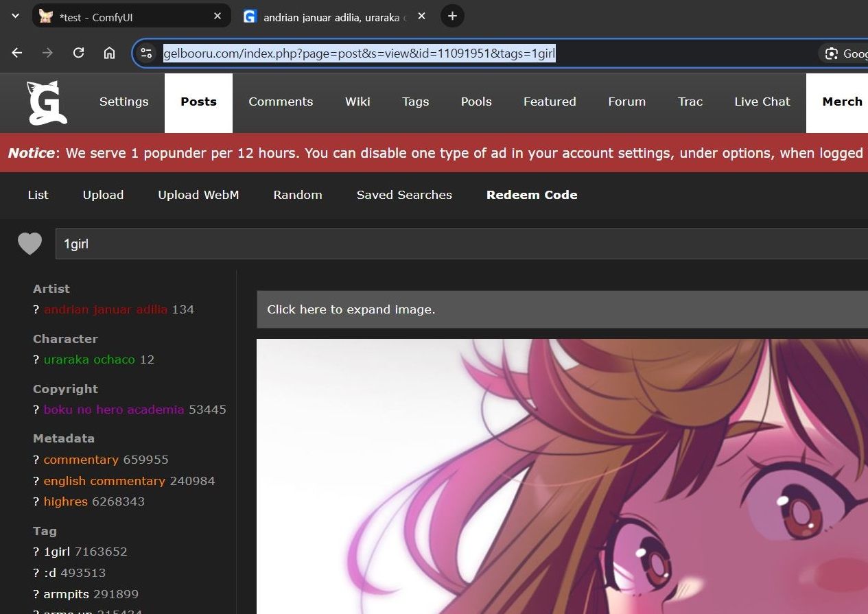This screenshot has height=614, width=868.
Task: Open wiki question mark beside highres
Action: 36,501
